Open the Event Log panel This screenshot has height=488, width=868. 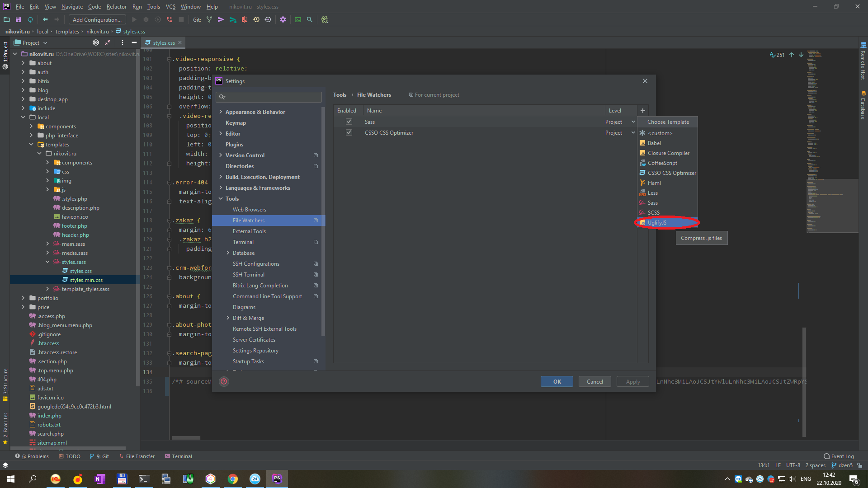point(839,456)
